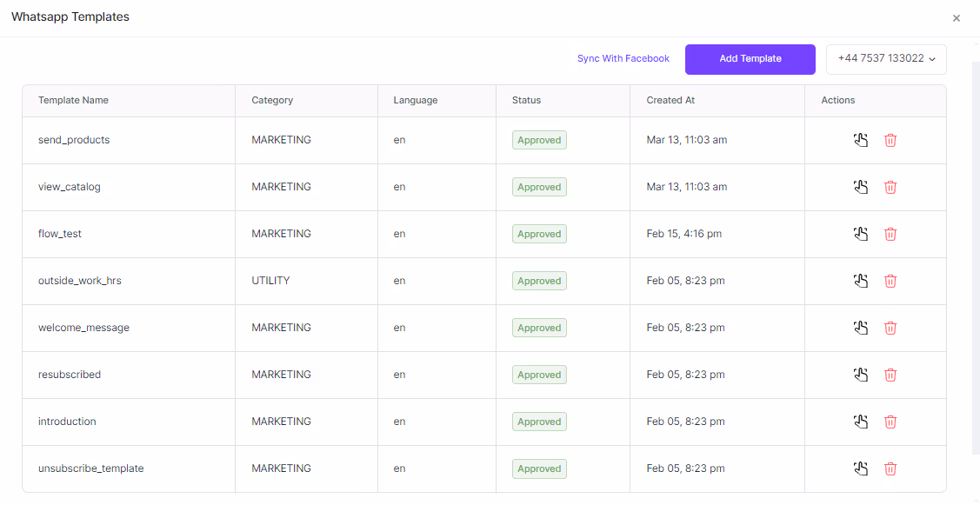
Task: Click the hand action icon for resubscribed
Action: [861, 375]
